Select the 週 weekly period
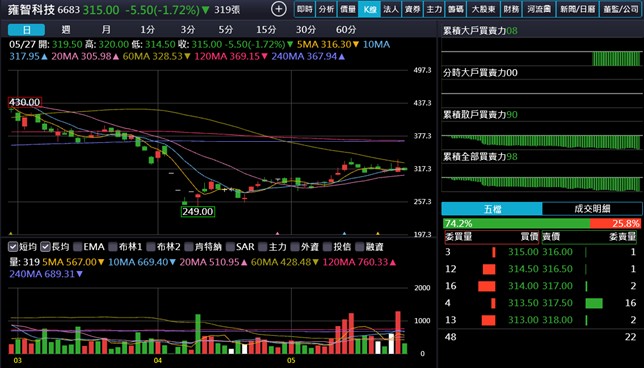Screen dimensions: 644x368 coord(66,30)
